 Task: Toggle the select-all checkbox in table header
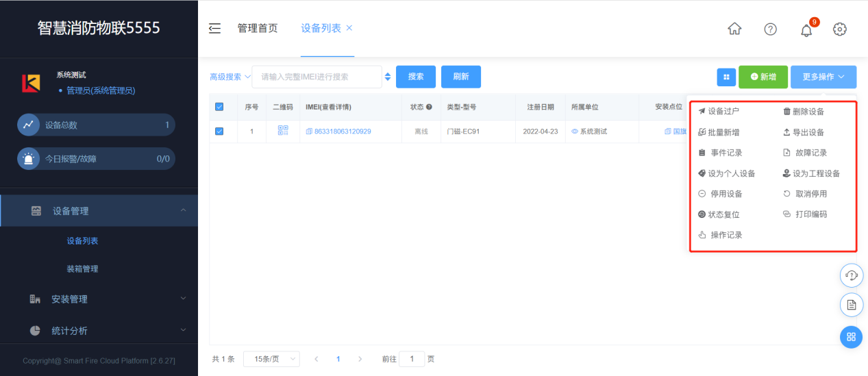coord(219,107)
